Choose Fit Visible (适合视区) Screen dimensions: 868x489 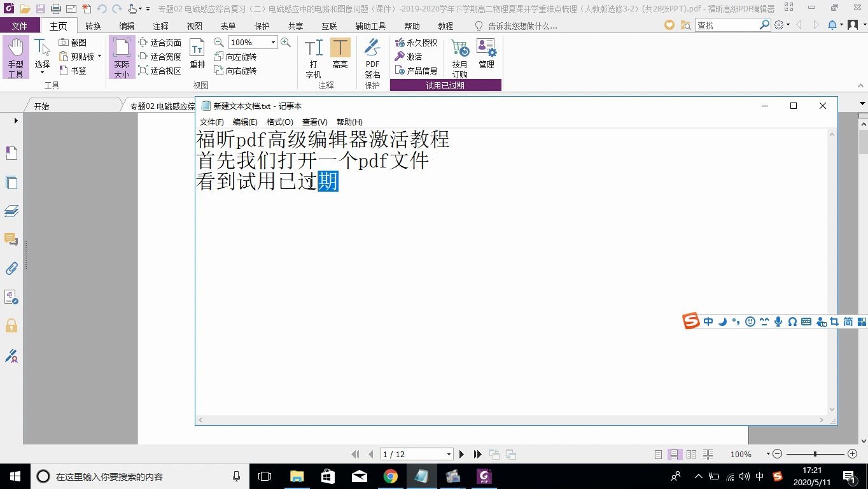coord(160,71)
